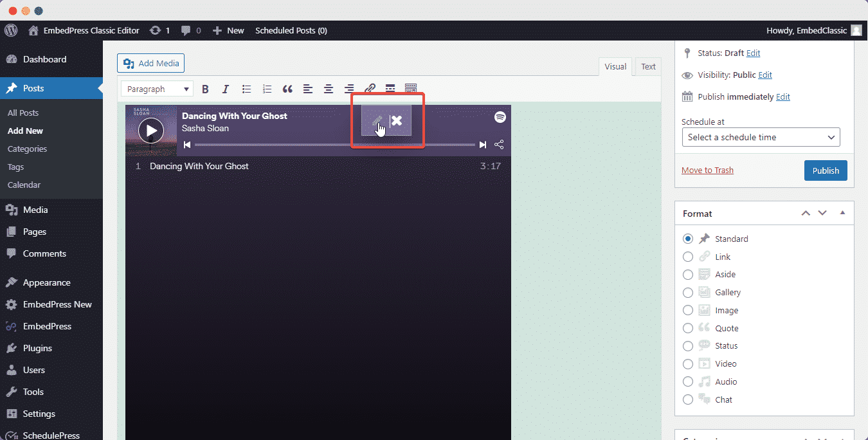Edit the embed using the pencil icon
868x440 pixels.
377,120
